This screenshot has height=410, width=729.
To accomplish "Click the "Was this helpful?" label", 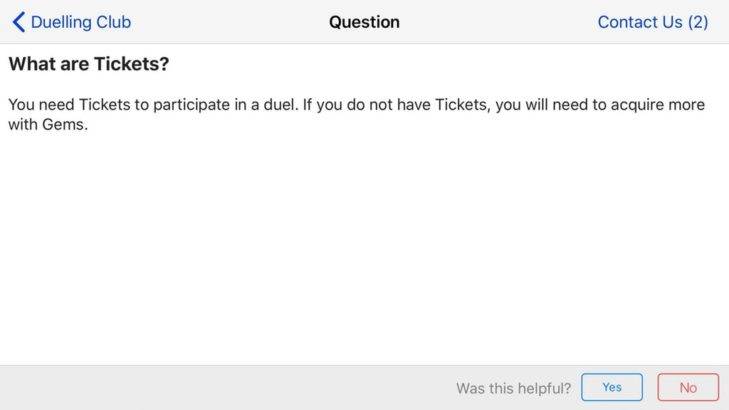I will coord(514,388).
